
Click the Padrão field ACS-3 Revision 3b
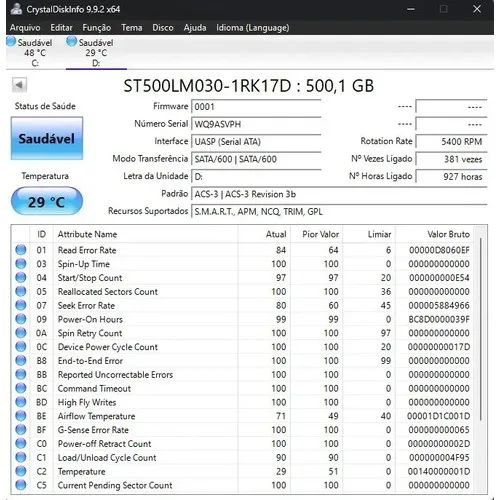pos(339,194)
